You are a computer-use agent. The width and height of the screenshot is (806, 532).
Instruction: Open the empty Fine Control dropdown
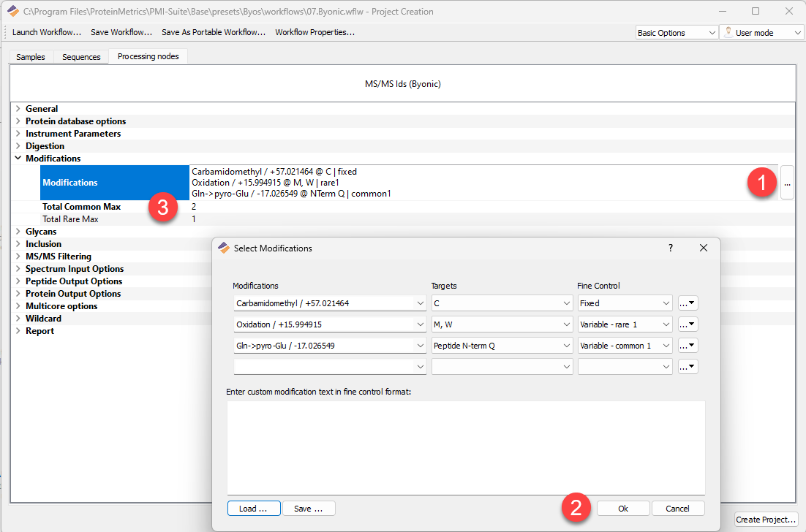[x=625, y=367]
